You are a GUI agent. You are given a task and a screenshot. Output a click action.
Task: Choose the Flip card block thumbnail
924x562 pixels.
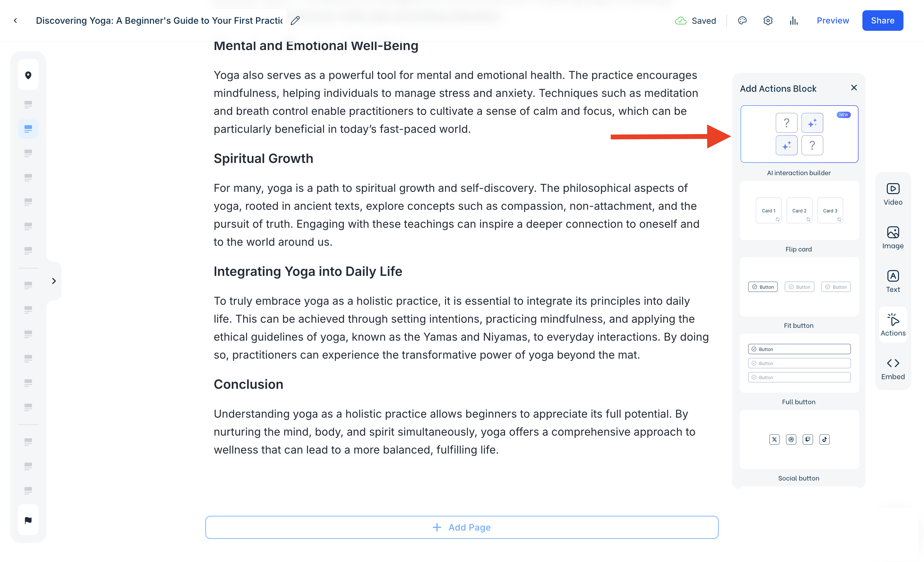pyautogui.click(x=799, y=210)
